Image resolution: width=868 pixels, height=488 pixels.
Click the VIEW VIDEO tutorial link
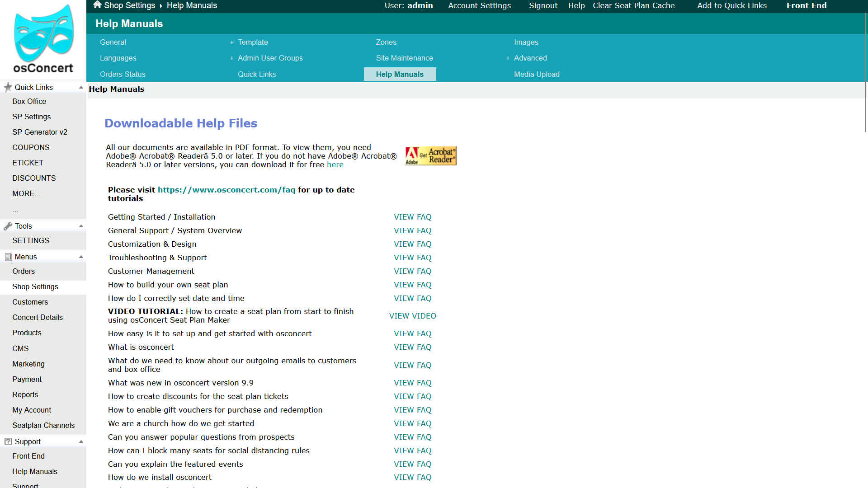click(x=412, y=316)
